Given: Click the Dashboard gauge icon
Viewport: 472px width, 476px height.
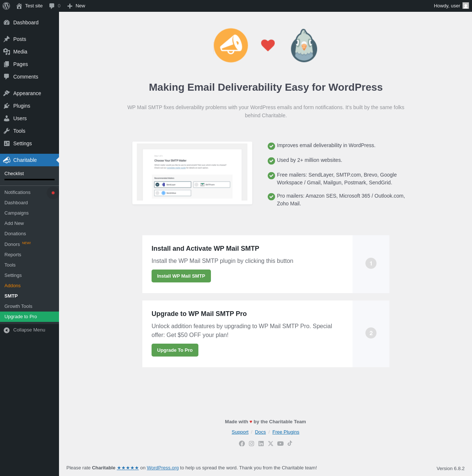Looking at the screenshot, I should click(7, 22).
